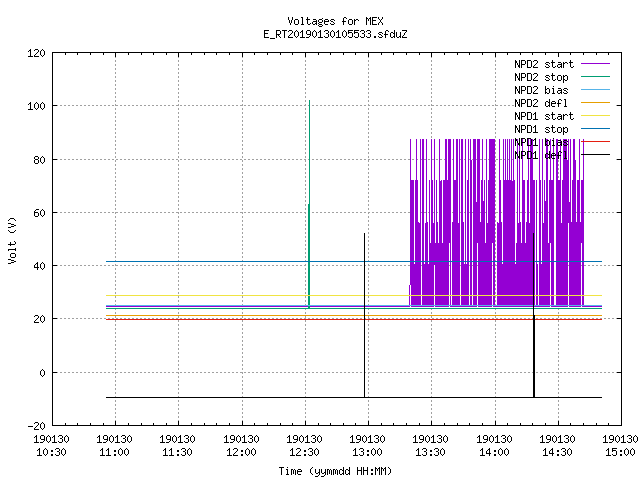
Task: Click the y-axis tick label 60
Action: (39, 213)
